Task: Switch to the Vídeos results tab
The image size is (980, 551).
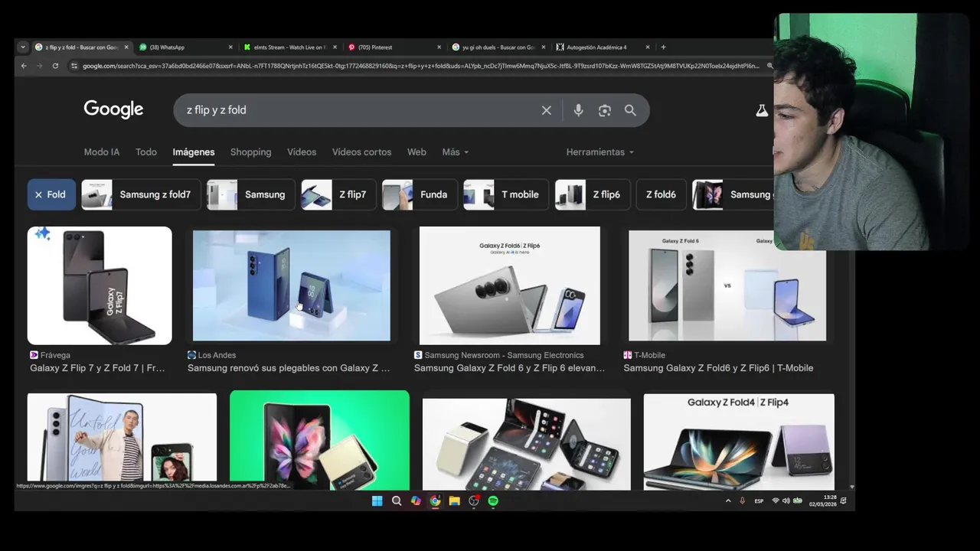Action: tap(302, 152)
